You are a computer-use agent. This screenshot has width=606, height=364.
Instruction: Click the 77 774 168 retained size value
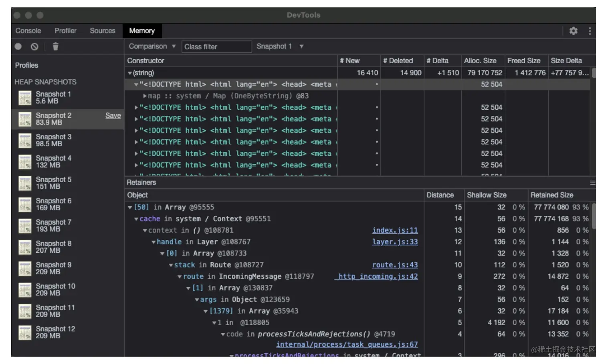click(551, 219)
